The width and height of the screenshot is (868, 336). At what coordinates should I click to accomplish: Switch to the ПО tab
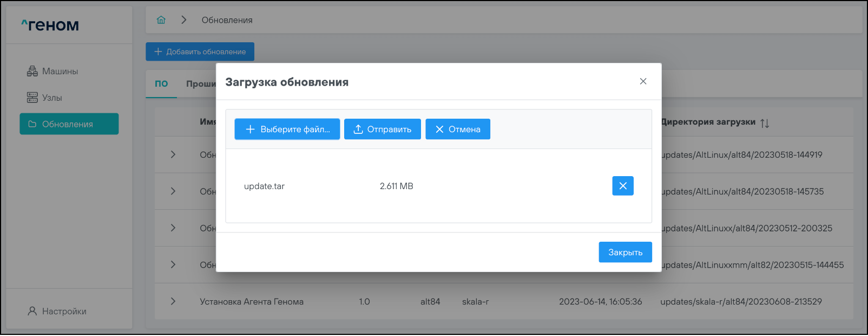coord(161,83)
